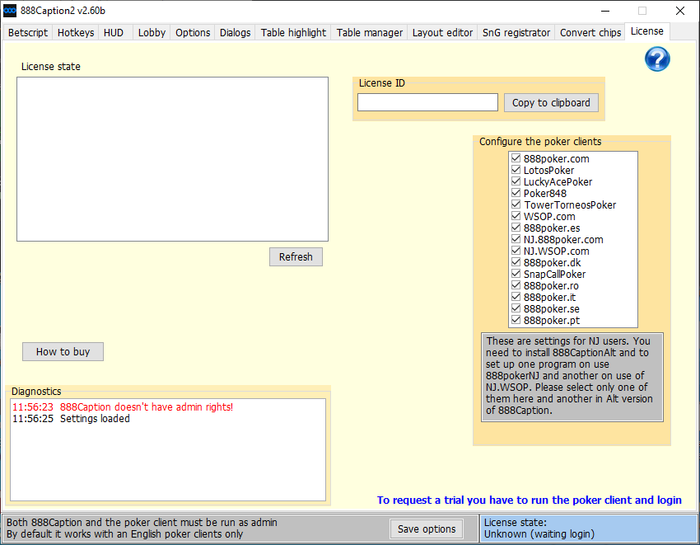The height and width of the screenshot is (545, 700).
Task: Toggle the 888poker.ro checkbox
Action: tap(516, 285)
